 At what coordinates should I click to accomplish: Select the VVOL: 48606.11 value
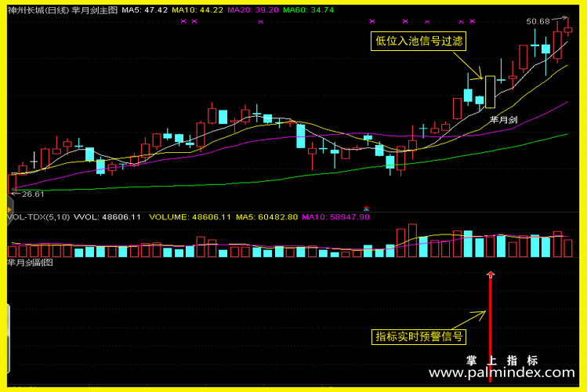pyautogui.click(x=107, y=217)
